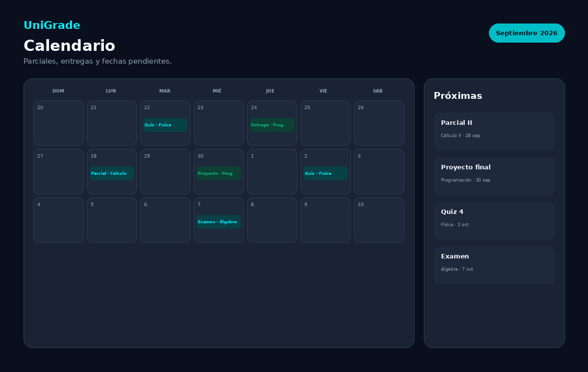Select calendar day 21

point(112,123)
